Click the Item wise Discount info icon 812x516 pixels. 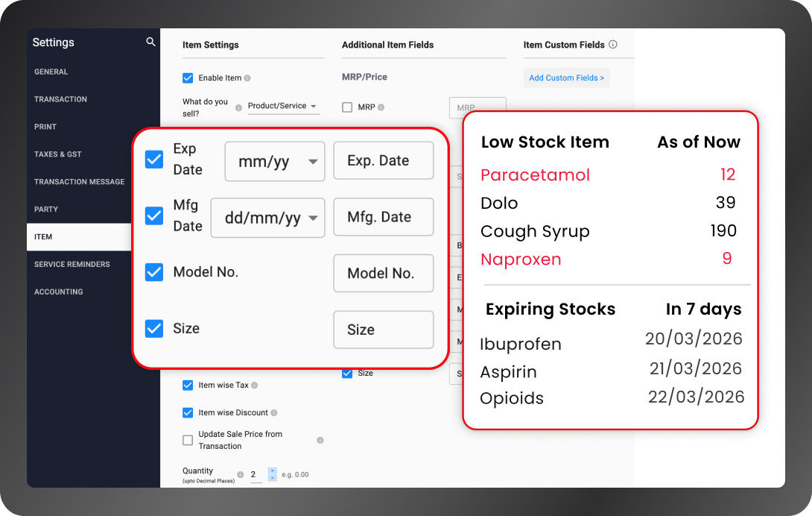[274, 413]
